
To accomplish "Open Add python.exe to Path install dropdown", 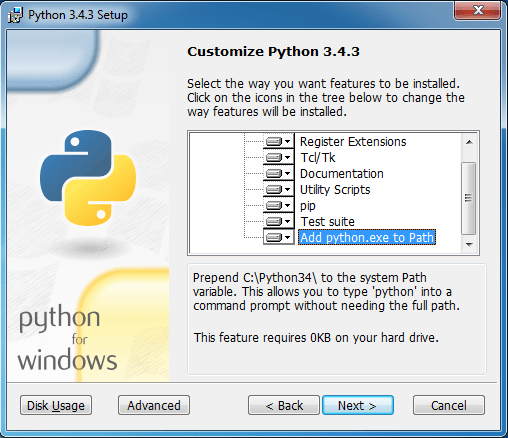I will (278, 237).
